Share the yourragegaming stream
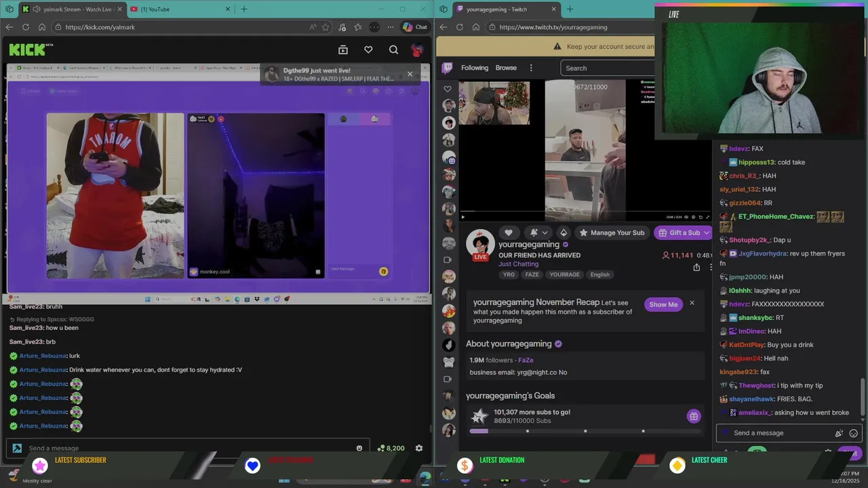This screenshot has width=868, height=488. click(696, 268)
